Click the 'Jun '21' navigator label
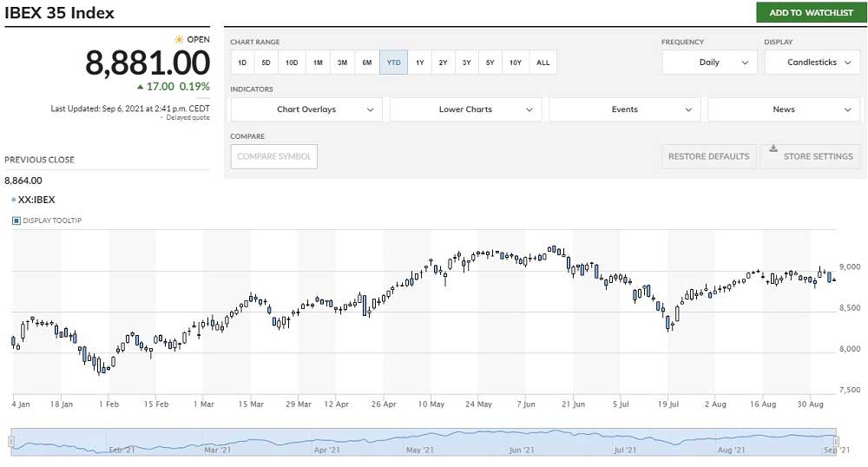The image size is (868, 467). [x=522, y=450]
